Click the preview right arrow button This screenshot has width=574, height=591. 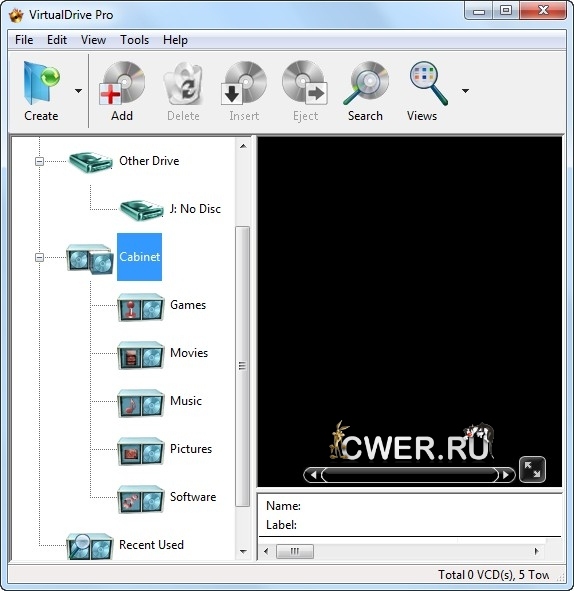[x=506, y=475]
